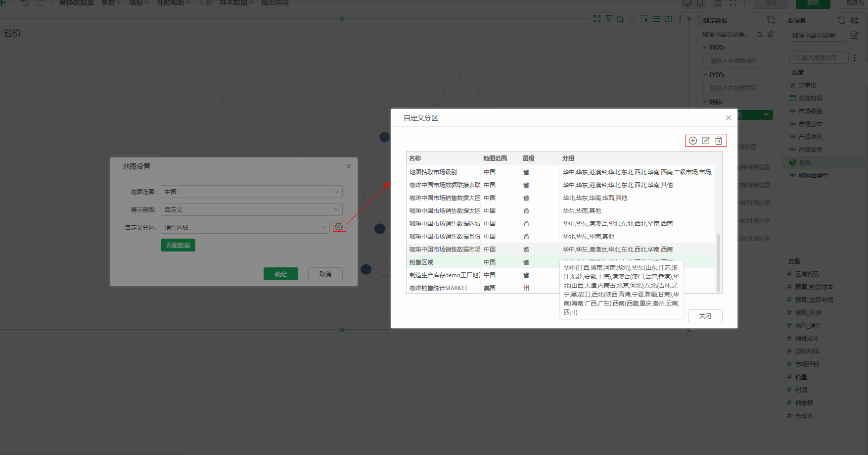The width and height of the screenshot is (868, 455).
Task: Select the 咖啡中国市场数据联接表联 row
Action: coord(561,185)
